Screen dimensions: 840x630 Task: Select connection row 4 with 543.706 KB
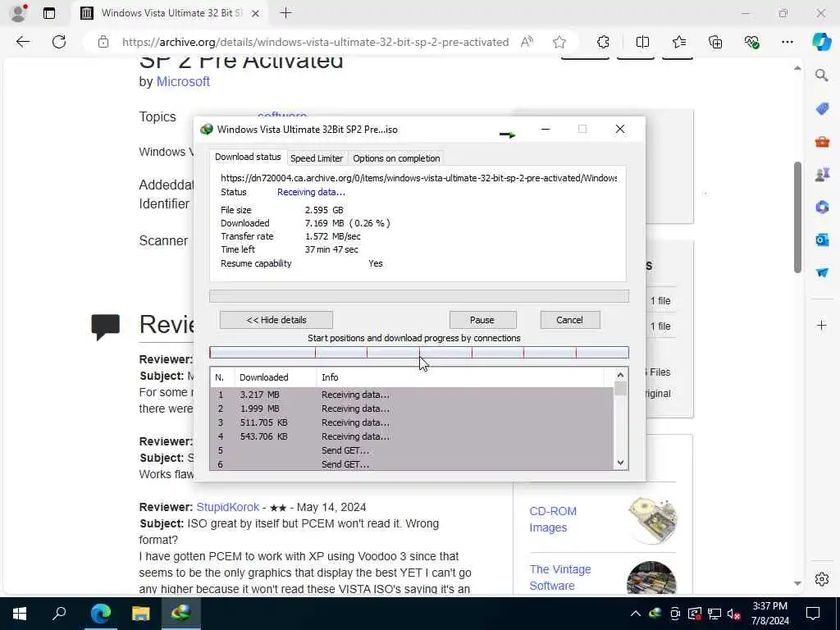[412, 436]
